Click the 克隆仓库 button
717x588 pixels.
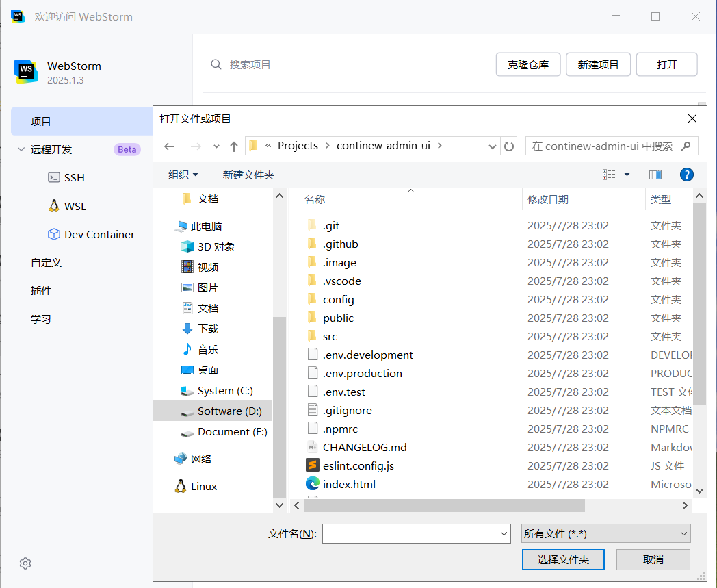[528, 64]
